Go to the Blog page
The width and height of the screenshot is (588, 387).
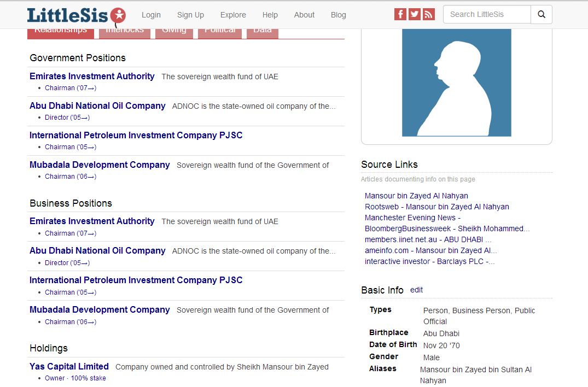pyautogui.click(x=338, y=15)
